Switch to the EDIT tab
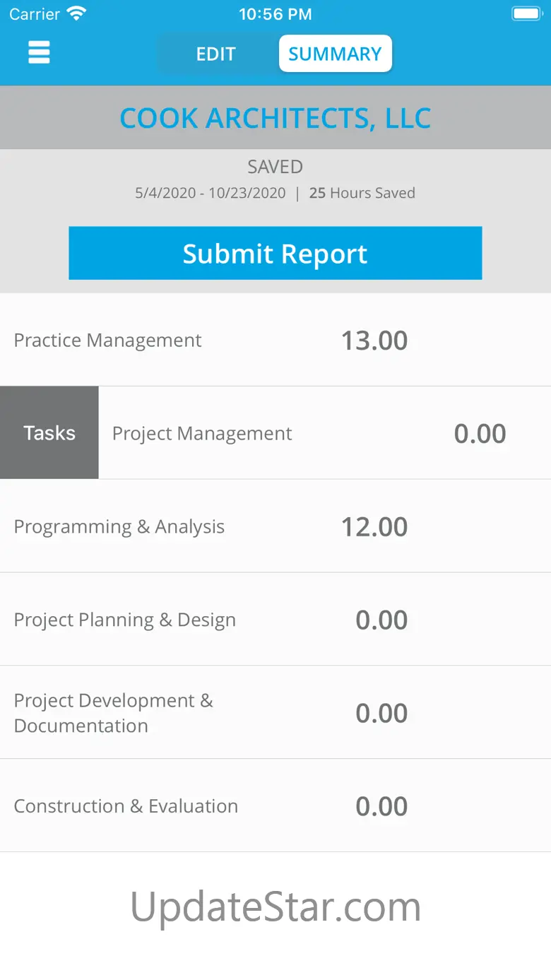Viewport: 551px width, 980px height. point(215,54)
